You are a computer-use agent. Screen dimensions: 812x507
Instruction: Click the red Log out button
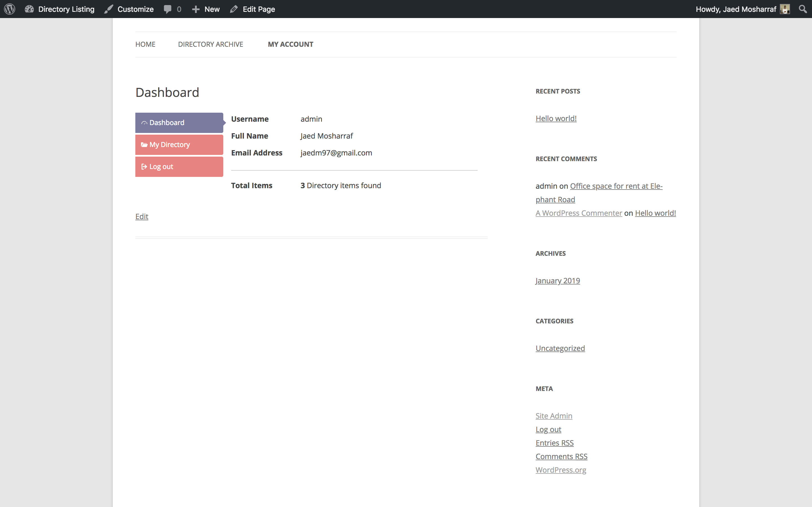pyautogui.click(x=179, y=167)
